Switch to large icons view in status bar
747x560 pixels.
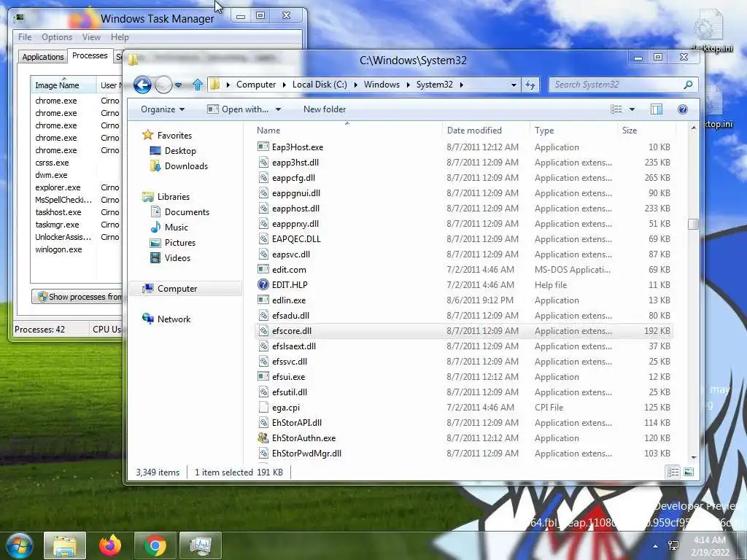point(689,472)
